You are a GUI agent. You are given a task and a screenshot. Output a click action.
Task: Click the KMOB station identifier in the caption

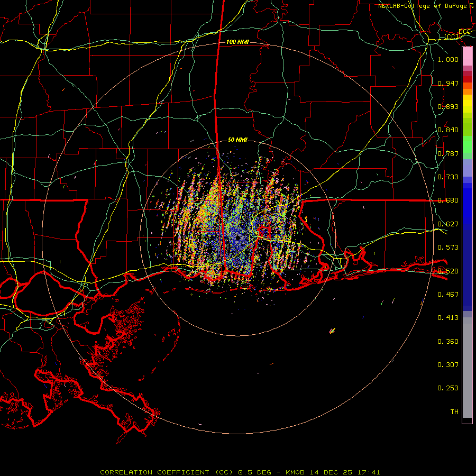point(296,472)
